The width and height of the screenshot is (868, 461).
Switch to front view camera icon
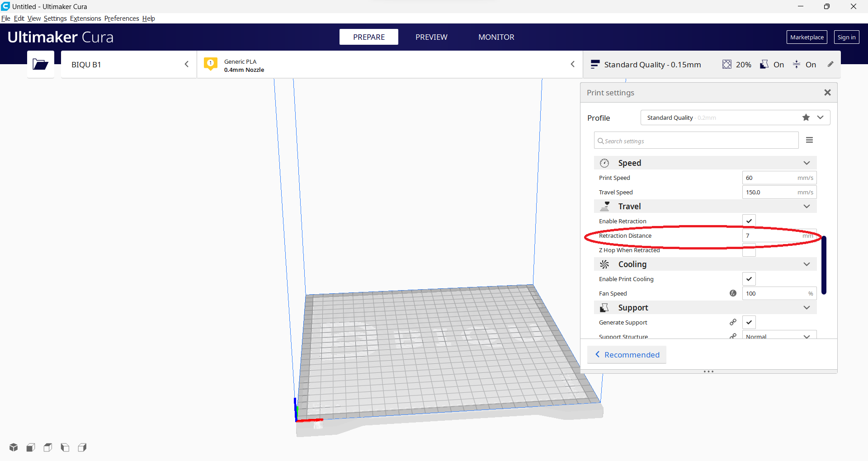31,447
